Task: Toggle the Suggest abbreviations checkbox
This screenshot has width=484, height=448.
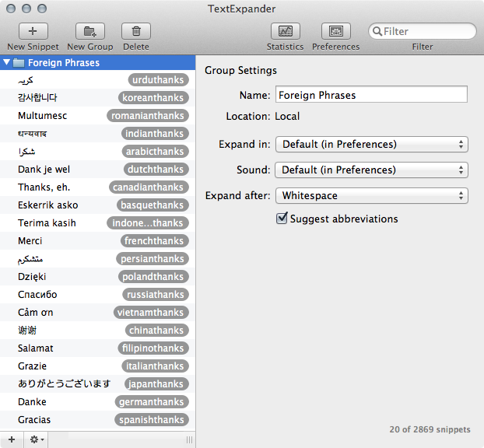Action: click(x=282, y=218)
